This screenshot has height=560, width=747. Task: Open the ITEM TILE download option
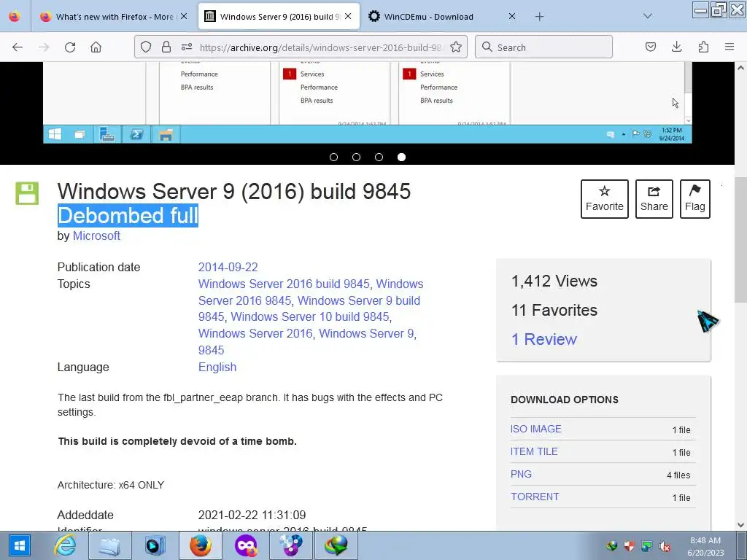(534, 451)
